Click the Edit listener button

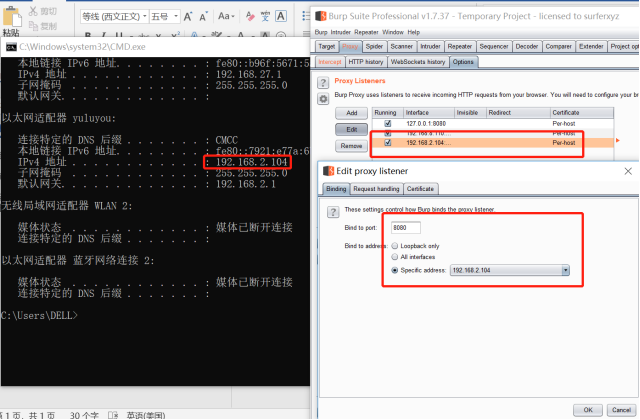tap(351, 129)
